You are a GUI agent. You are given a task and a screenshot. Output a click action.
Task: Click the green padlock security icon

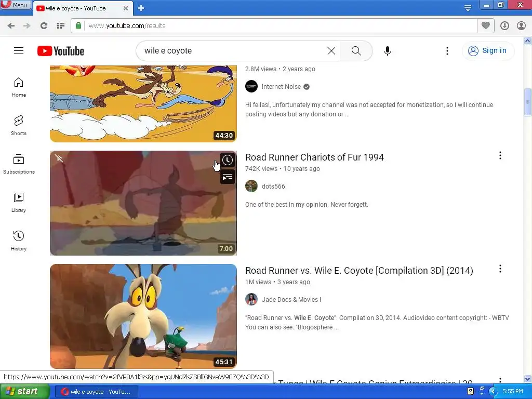78,25
